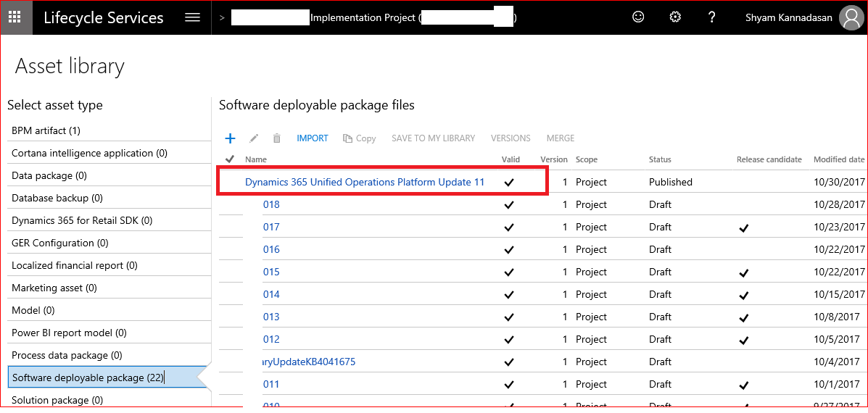Viewport: 868px width, 413px height.
Task: Open the aryUpdateKB4041675 package link
Action: (309, 362)
